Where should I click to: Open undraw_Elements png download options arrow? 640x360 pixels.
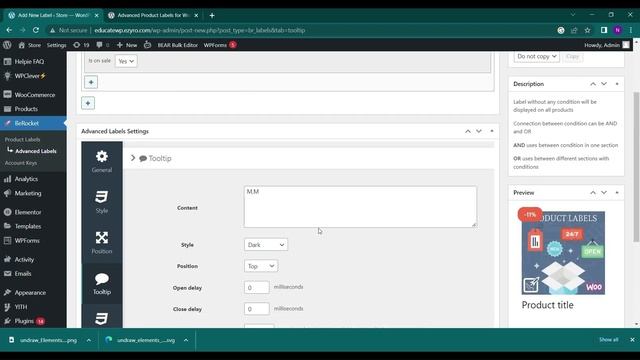[x=89, y=340]
